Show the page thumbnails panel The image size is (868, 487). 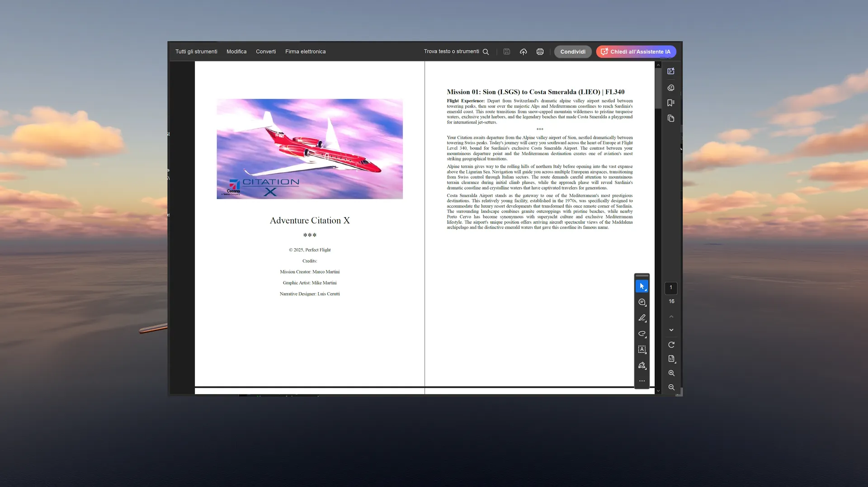[671, 118]
